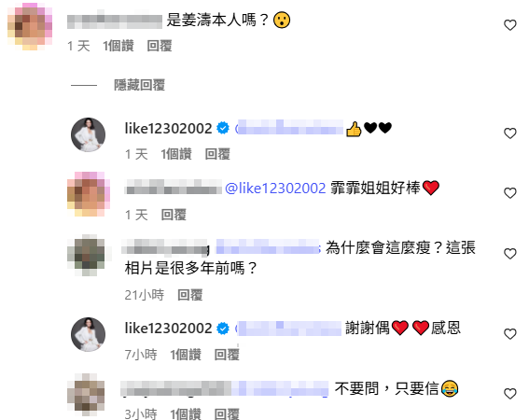This screenshot has width=529, height=420.
Task: Show 1個讚 on the 7小時 reply
Action: (x=186, y=355)
